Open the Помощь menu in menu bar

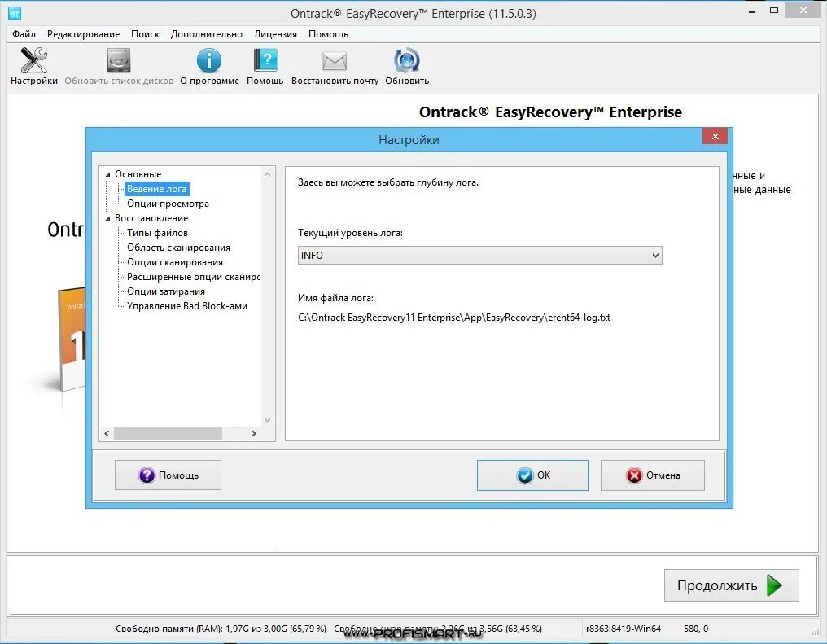pos(328,34)
